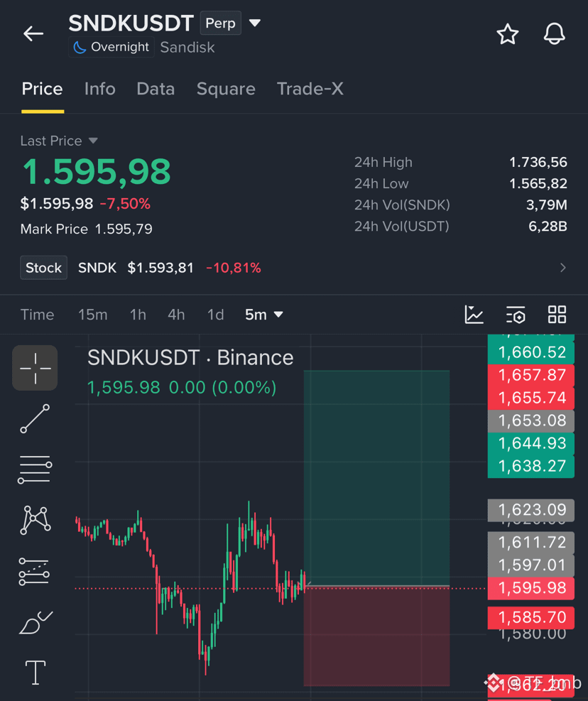Open chart indicators line-chart icon

pyautogui.click(x=474, y=315)
